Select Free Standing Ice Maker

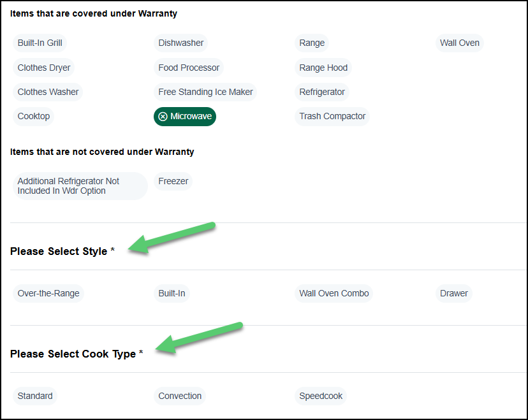[x=205, y=92]
